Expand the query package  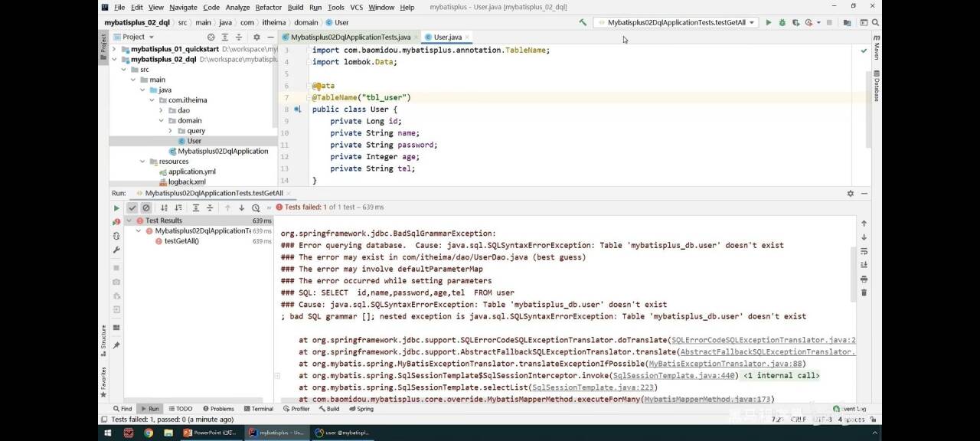pos(171,131)
